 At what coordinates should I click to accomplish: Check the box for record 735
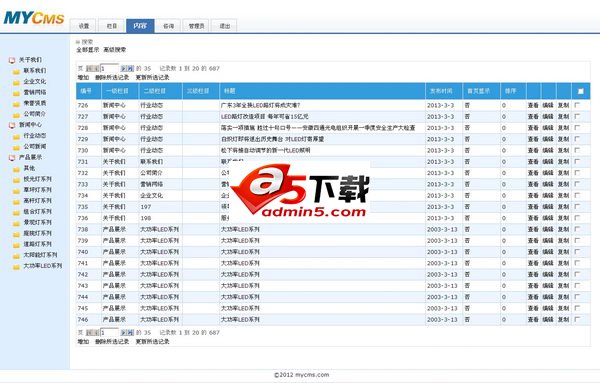tap(577, 207)
